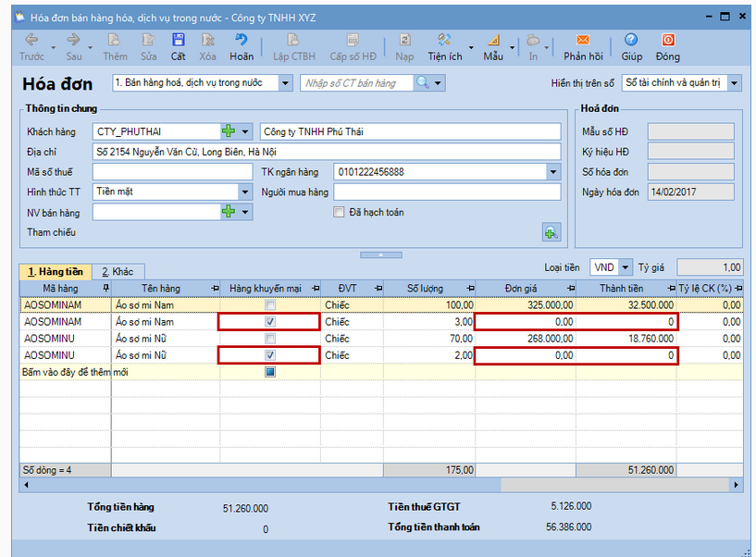
Task: Click the Tham chiếu reference picker icon
Action: pos(552,232)
